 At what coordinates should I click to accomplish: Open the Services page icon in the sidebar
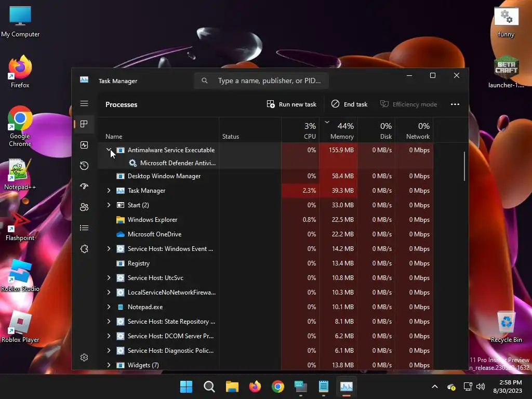click(84, 249)
